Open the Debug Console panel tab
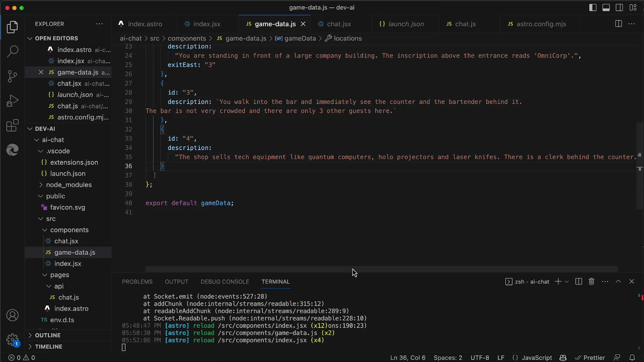 [x=225, y=281]
